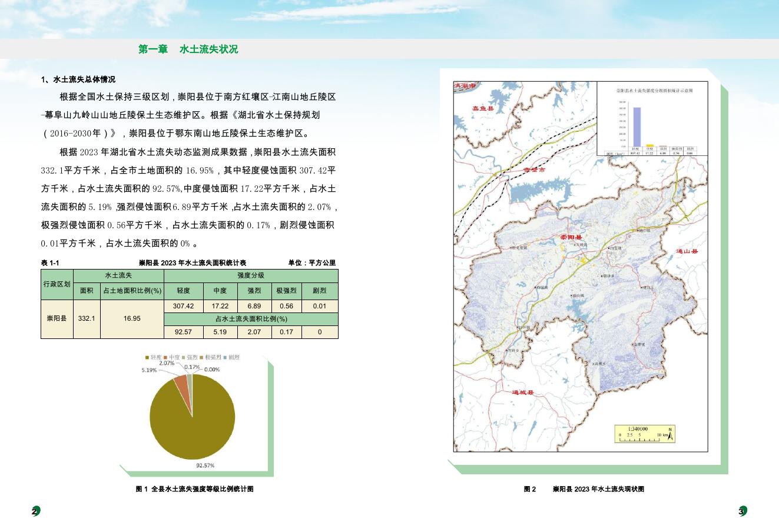Click the 强度分级 table header cell

coord(251,275)
